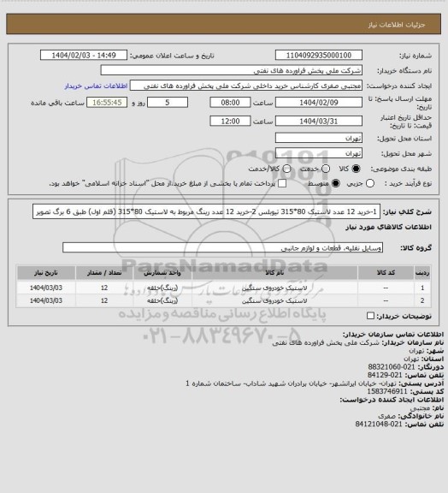Click the شرح کلی نیاز description field

pyautogui.click(x=206, y=211)
